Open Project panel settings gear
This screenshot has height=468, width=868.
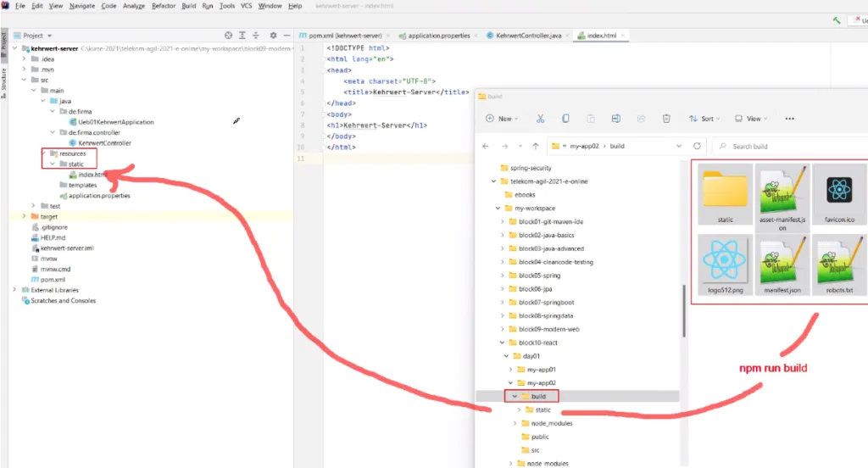click(x=273, y=36)
